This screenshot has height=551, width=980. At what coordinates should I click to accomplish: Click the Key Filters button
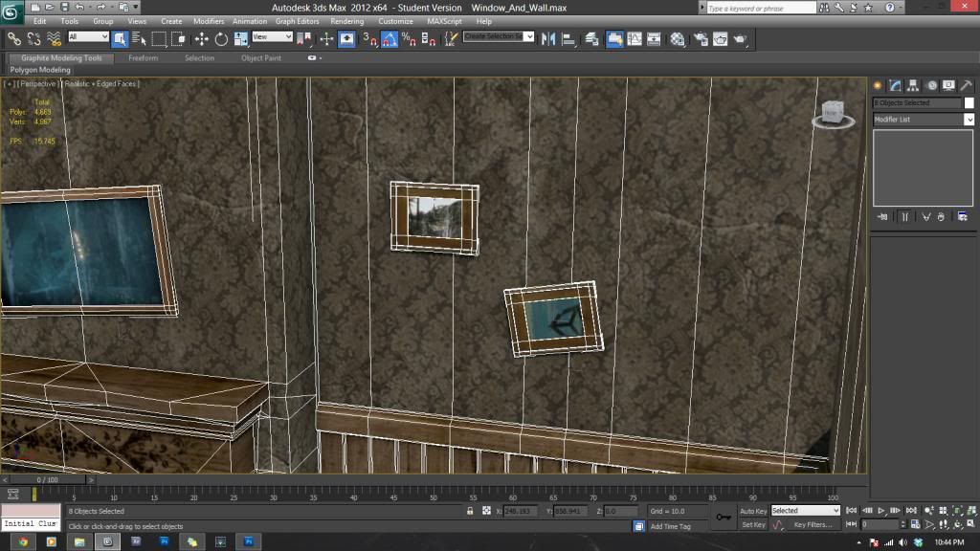(x=813, y=524)
